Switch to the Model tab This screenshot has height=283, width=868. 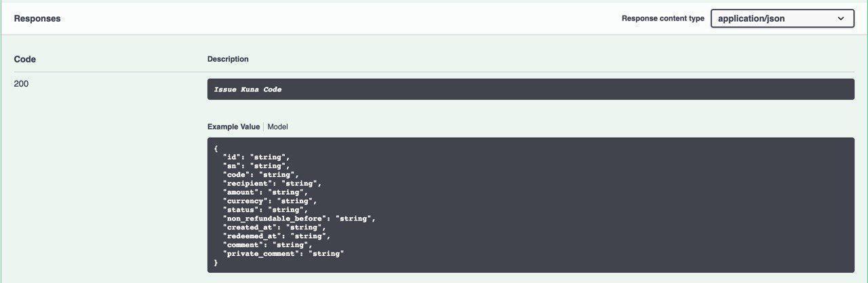277,127
